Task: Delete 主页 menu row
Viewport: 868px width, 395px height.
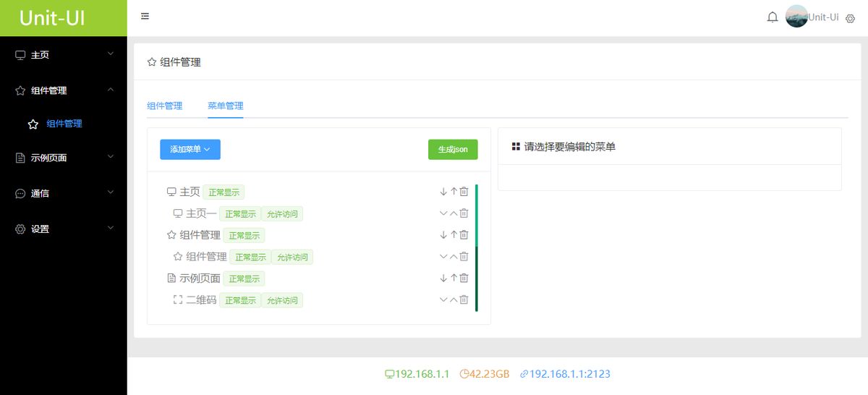Action: pyautogui.click(x=464, y=192)
